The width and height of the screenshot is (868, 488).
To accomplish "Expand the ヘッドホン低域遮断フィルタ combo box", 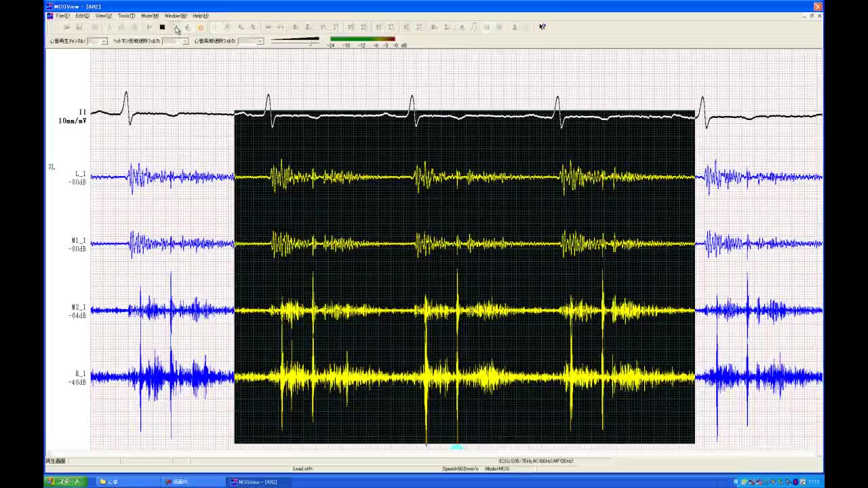I will (x=184, y=41).
